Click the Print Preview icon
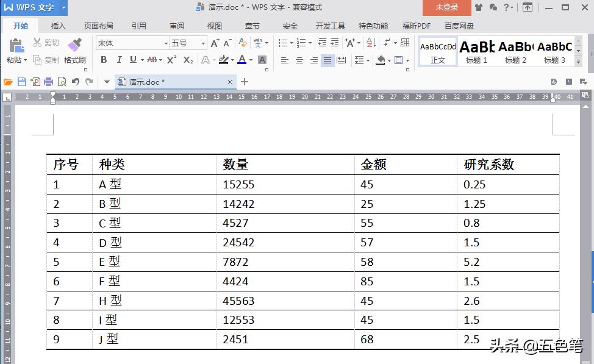Screen dimensions: 594x364 tap(62, 82)
